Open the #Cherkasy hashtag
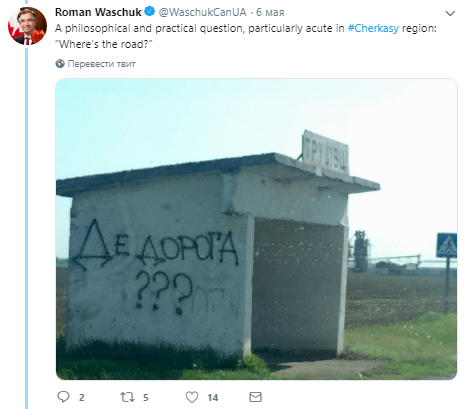The height and width of the screenshot is (409, 467). coord(373,28)
